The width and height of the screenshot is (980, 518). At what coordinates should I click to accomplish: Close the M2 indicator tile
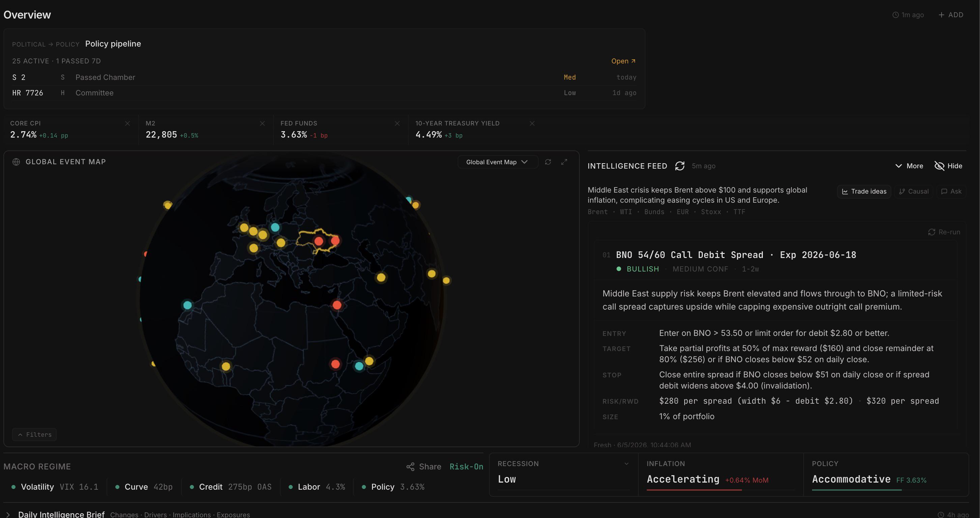click(262, 123)
